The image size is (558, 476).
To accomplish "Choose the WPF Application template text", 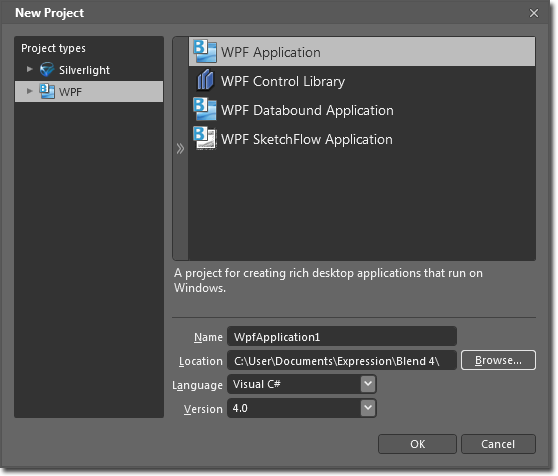I will (271, 52).
